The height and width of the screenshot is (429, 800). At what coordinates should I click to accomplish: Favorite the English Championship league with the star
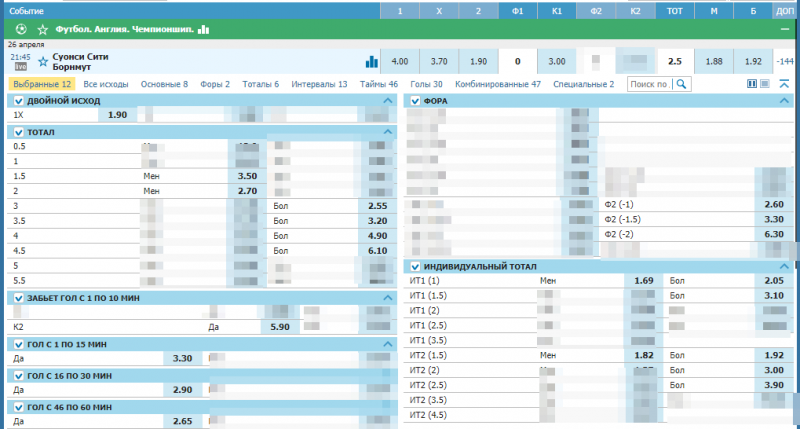41,30
